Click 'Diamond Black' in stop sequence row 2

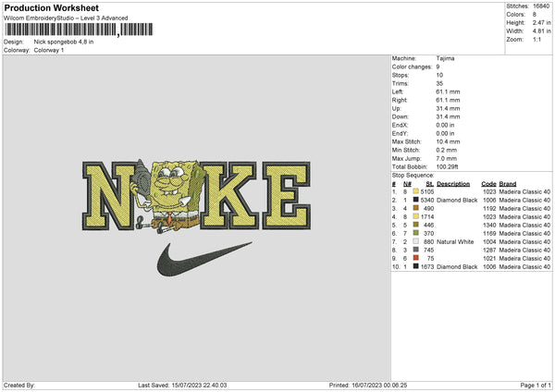[x=457, y=201]
